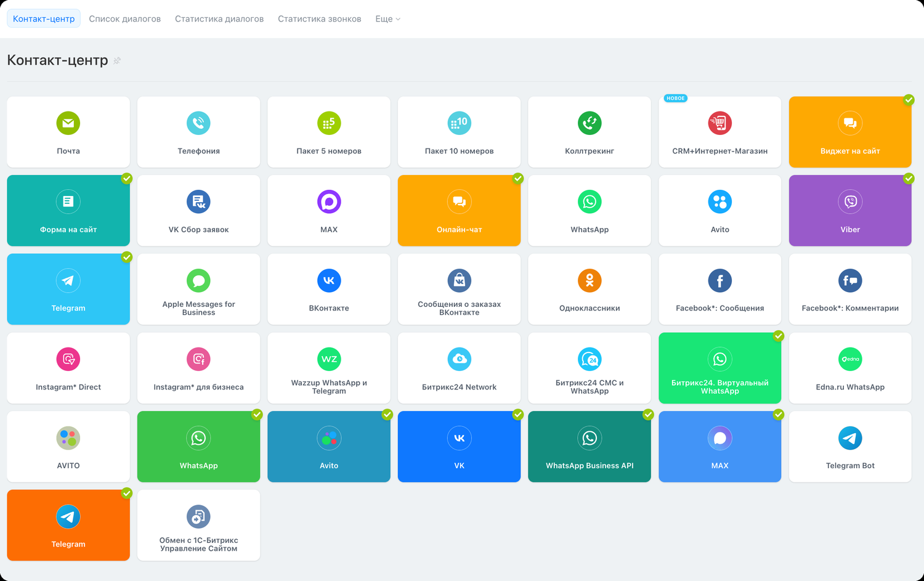Open the Apple Messages for Business icon
This screenshot has height=581, width=924.
pos(198,280)
